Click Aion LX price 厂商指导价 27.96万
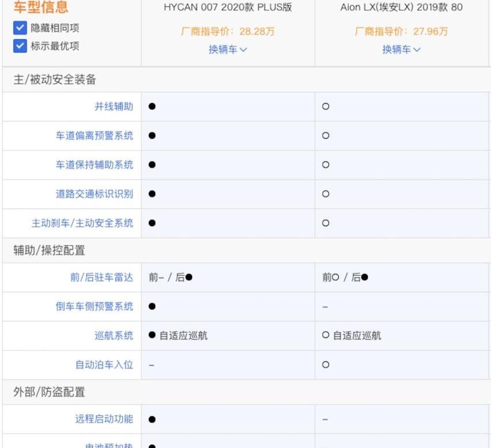The width and height of the screenshot is (491, 448). (x=402, y=31)
